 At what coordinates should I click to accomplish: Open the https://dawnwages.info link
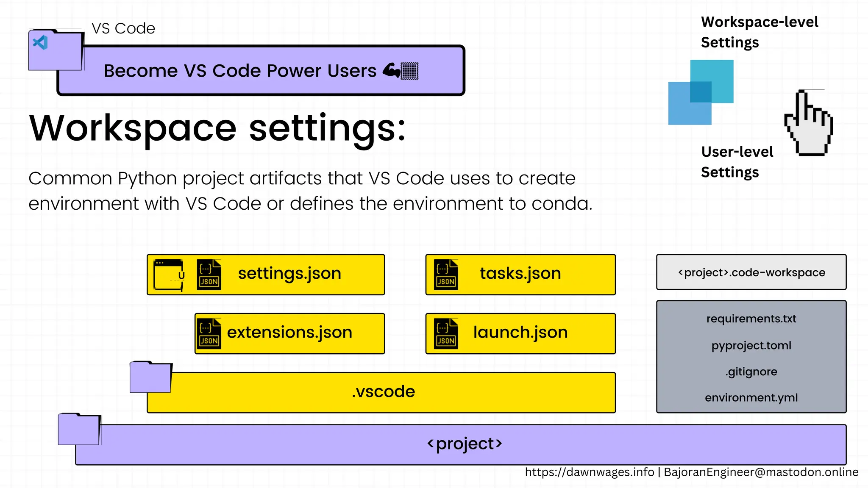coord(590,472)
